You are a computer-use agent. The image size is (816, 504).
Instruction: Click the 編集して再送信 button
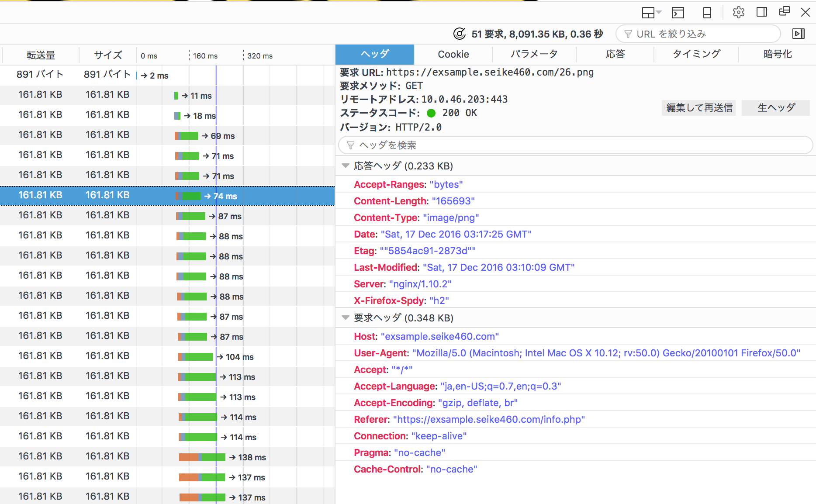pyautogui.click(x=699, y=107)
